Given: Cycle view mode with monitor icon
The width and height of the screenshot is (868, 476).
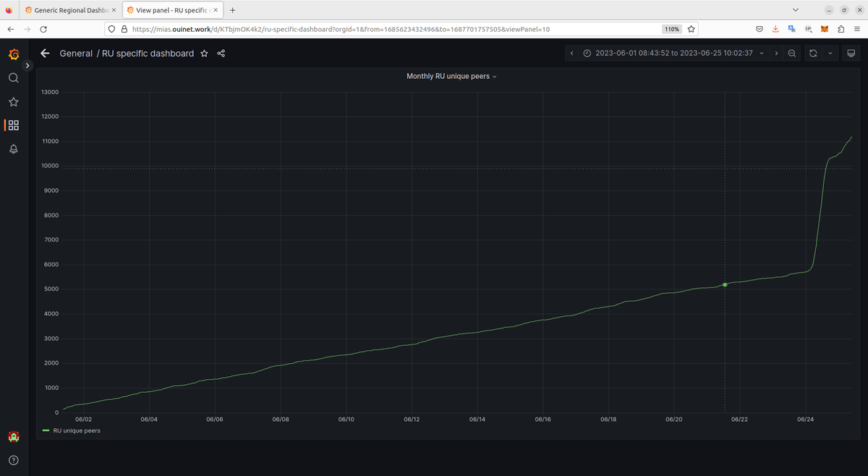Looking at the screenshot, I should click(851, 54).
